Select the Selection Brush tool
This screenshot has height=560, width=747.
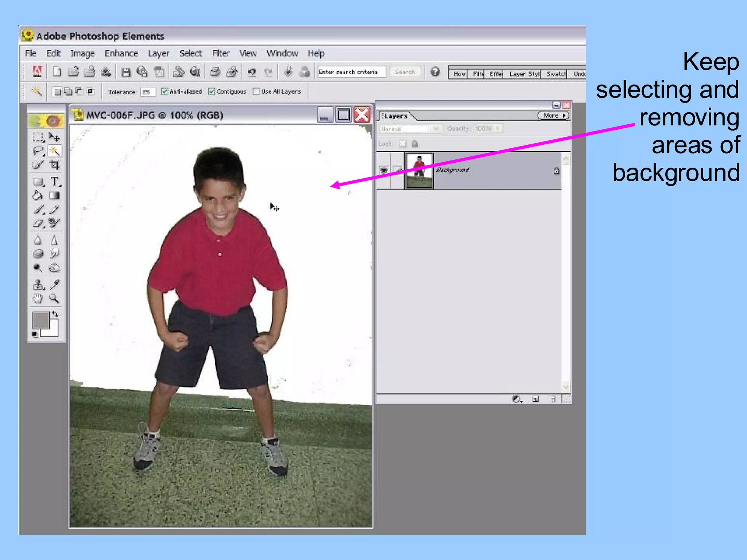(38, 165)
